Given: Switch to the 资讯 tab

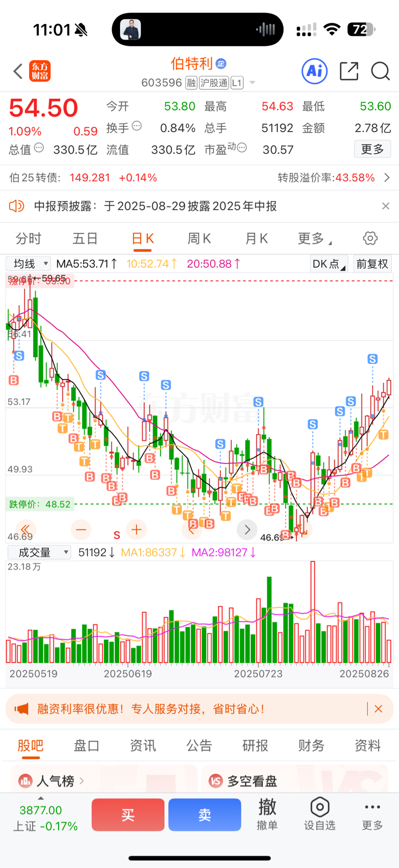Looking at the screenshot, I should coord(143,746).
